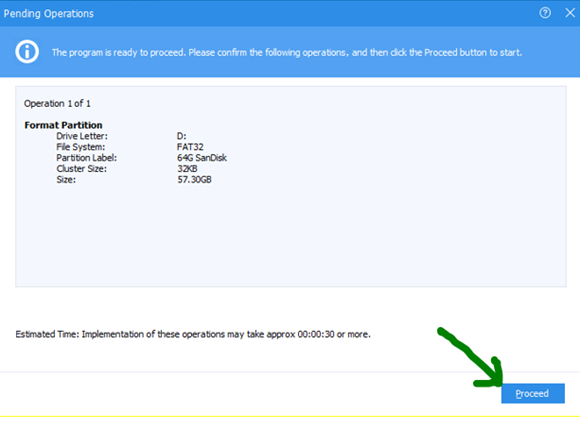Click the ready to proceed banner message
The height and width of the screenshot is (431, 580).
[x=287, y=53]
